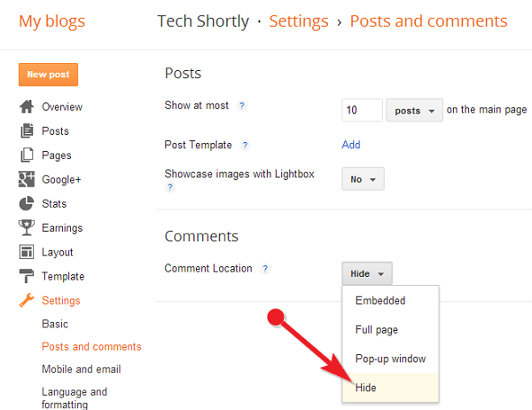
Task: Click the Earnings trophy icon
Action: click(27, 227)
